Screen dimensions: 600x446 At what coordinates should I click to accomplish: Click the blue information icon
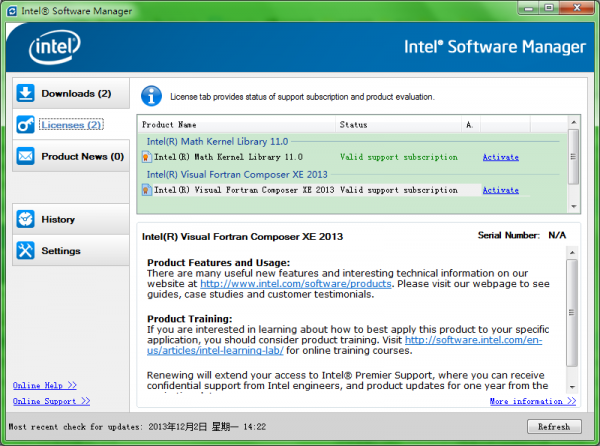click(x=152, y=96)
